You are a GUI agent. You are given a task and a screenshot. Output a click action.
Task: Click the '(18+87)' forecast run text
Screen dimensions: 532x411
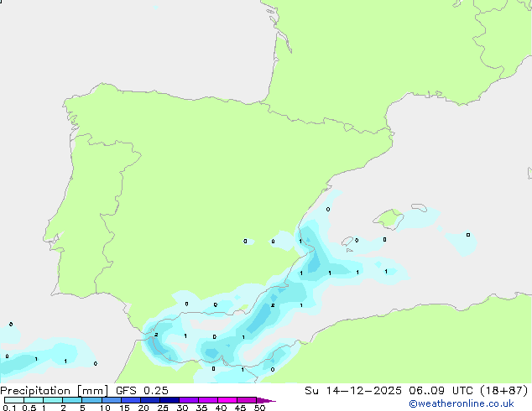(x=504, y=391)
